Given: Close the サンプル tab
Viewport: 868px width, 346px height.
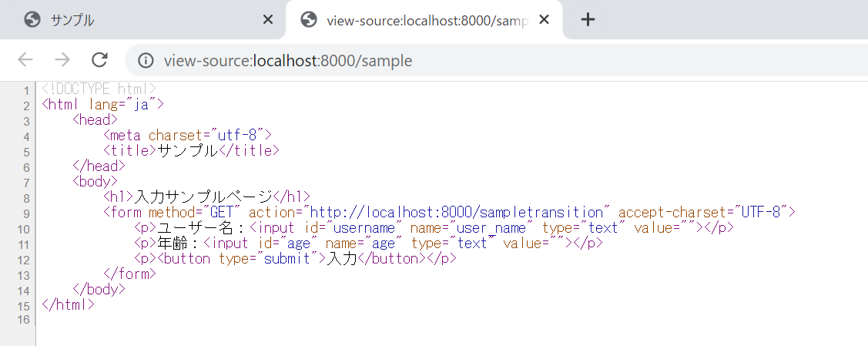Looking at the screenshot, I should tap(267, 20).
